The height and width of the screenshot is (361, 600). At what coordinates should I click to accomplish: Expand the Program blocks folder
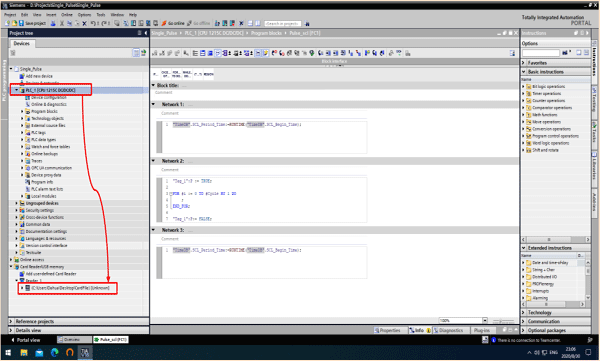pyautogui.click(x=22, y=111)
